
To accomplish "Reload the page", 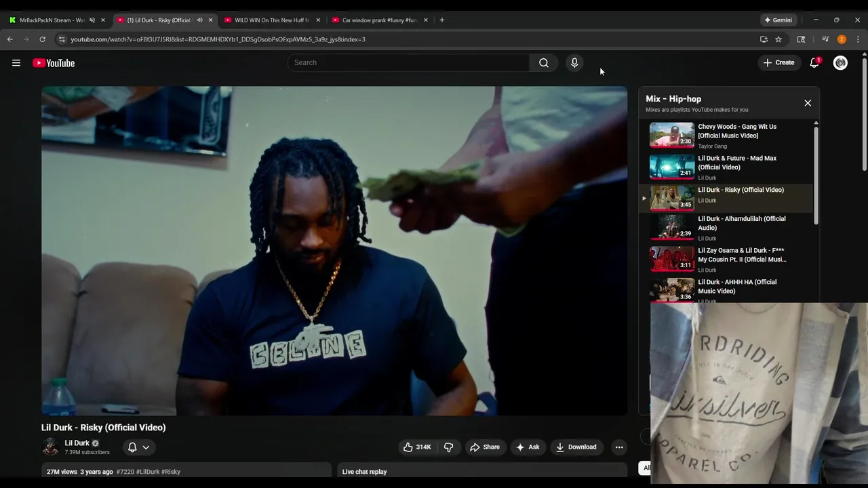I will pos(43,39).
